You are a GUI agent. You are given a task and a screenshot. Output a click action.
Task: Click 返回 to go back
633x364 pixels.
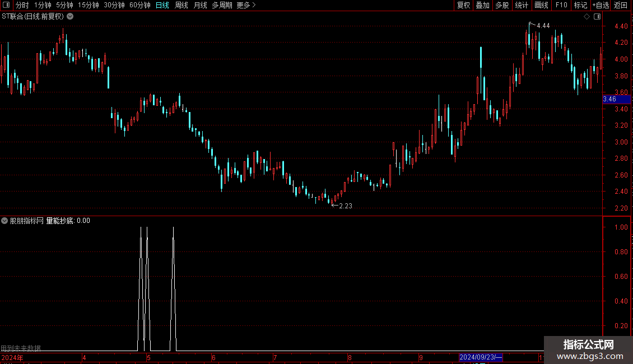coord(621,5)
